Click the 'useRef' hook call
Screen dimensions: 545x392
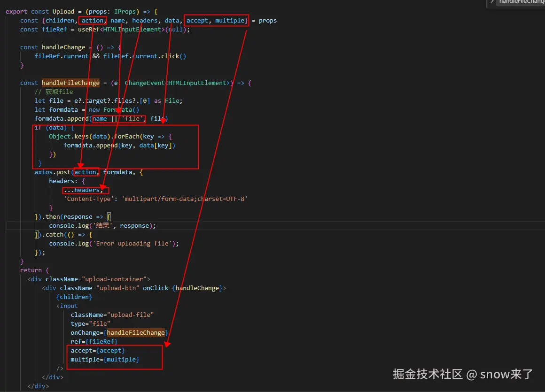[89, 30]
